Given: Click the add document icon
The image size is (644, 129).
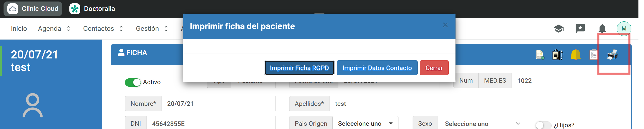Looking at the screenshot, I should (x=540, y=55).
